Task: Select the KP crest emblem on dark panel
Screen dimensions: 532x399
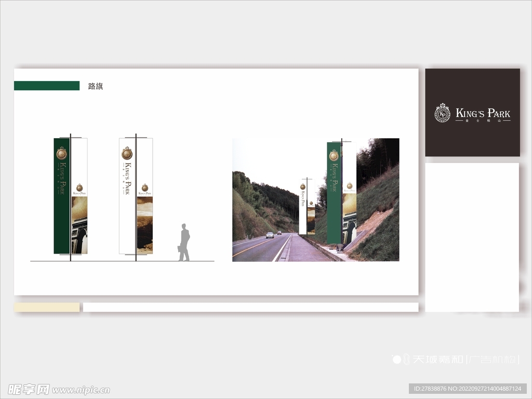Action: pos(443,113)
